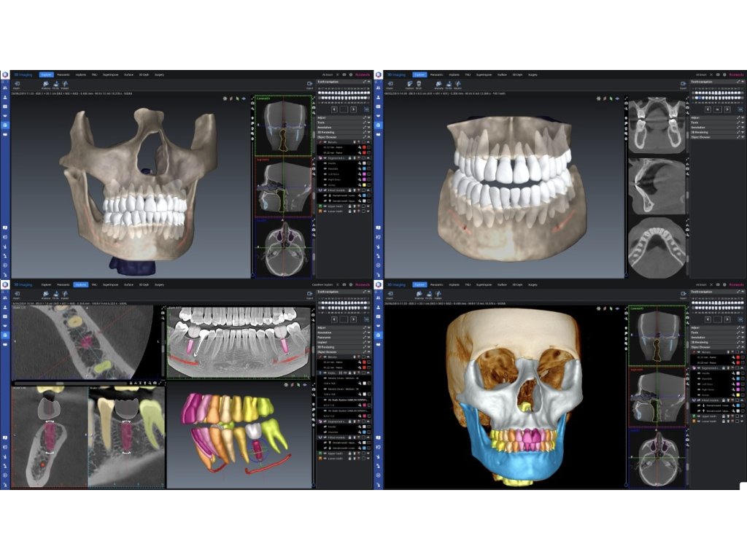Expand 3D Rendering panel arrow, top-left window

click(368, 133)
